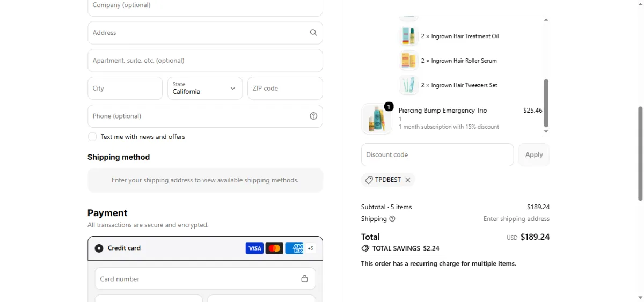Click the order summary scroll down arrow
This screenshot has width=644, height=302.
coord(546,131)
